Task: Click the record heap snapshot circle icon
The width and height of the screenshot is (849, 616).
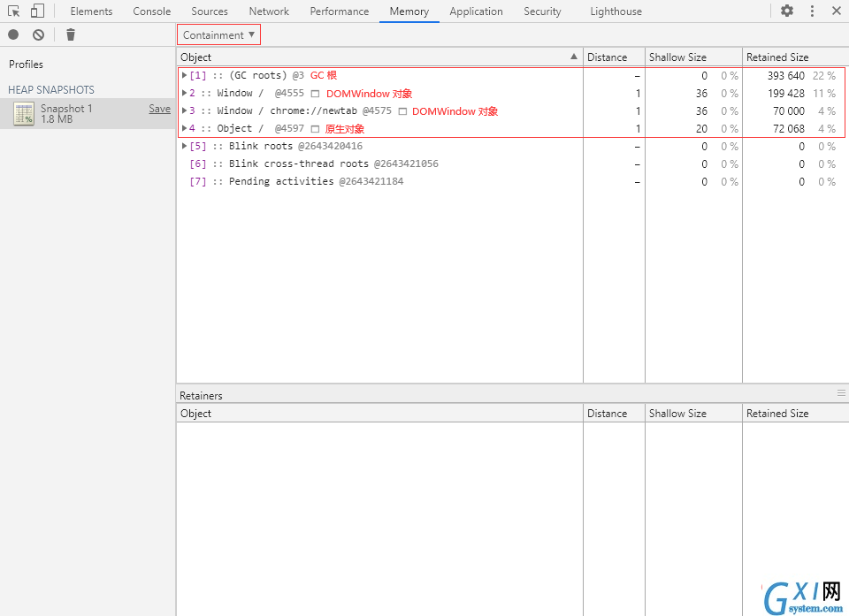Action: click(x=13, y=34)
